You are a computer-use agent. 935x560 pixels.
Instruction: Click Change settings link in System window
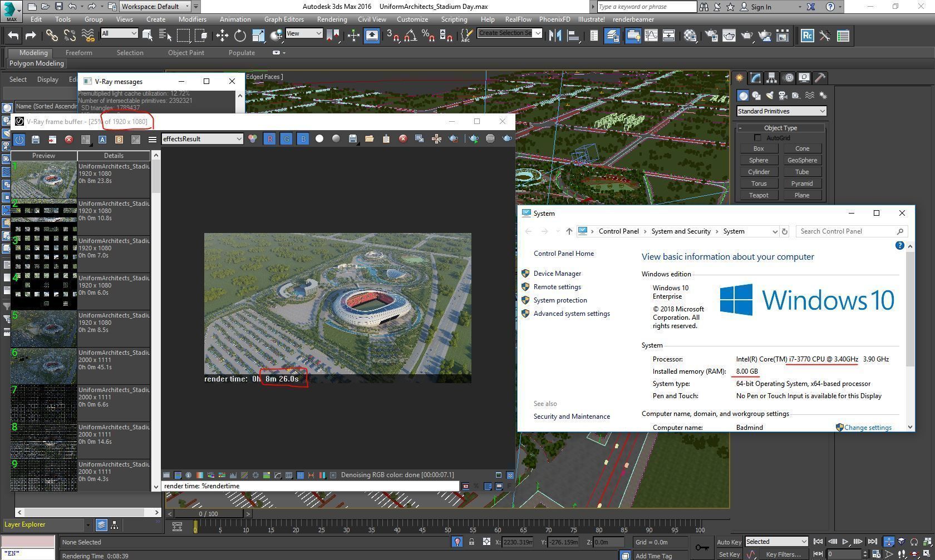tap(868, 428)
